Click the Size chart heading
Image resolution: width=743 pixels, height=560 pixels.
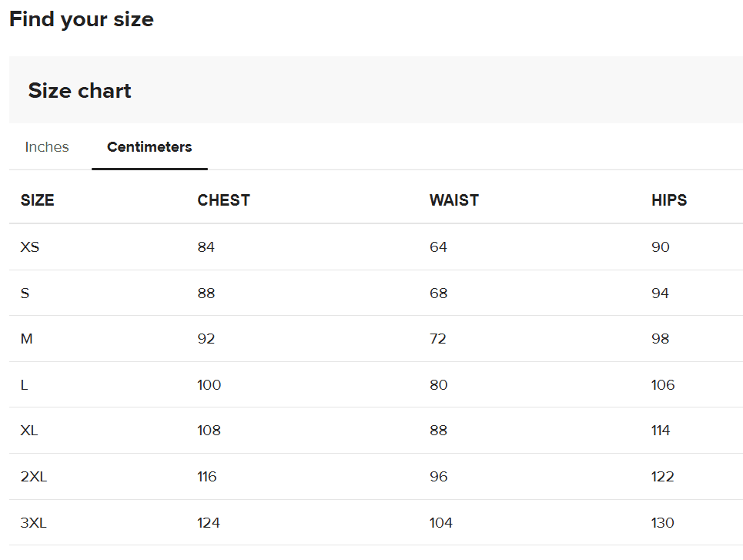tap(80, 91)
